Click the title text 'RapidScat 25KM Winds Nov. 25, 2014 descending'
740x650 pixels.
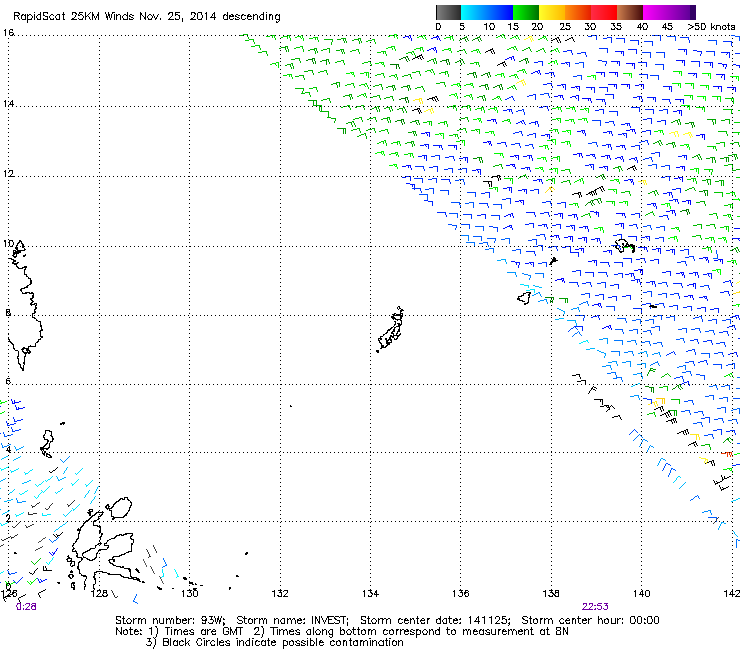(x=147, y=17)
